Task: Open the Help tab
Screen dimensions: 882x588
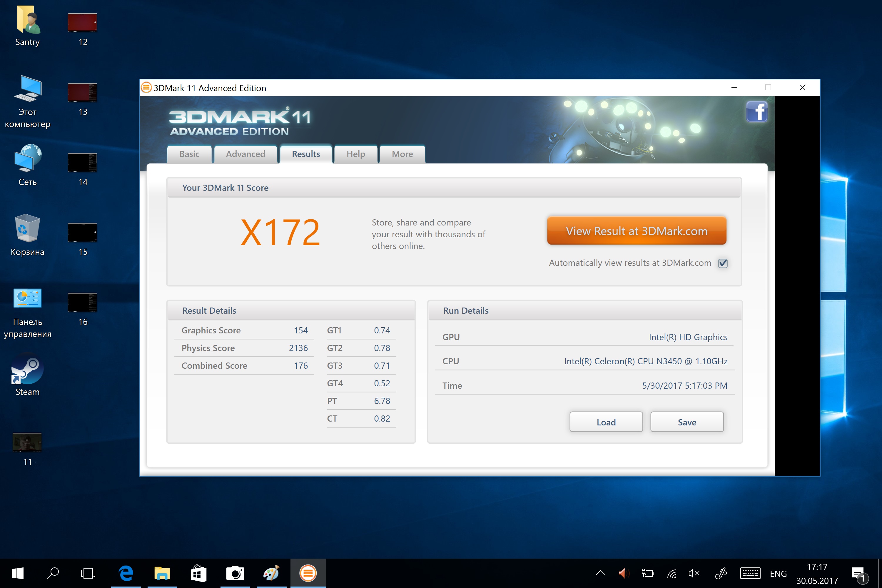Action: pos(355,154)
